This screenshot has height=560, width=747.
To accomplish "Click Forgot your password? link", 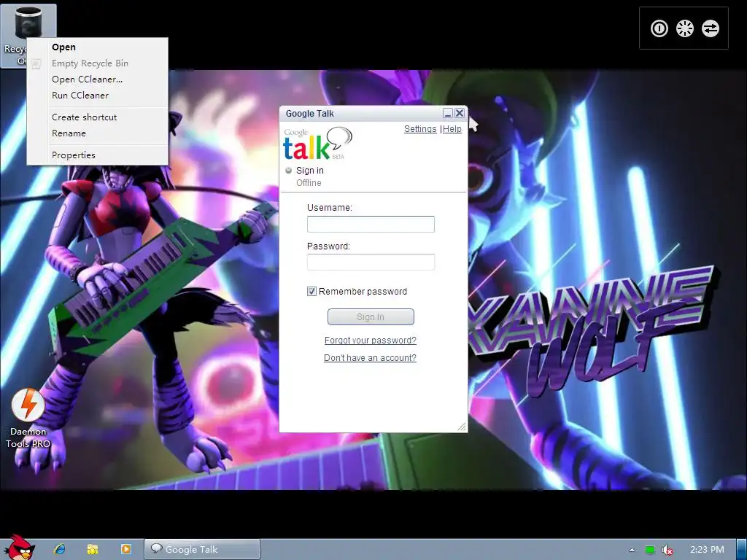I will pos(370,341).
